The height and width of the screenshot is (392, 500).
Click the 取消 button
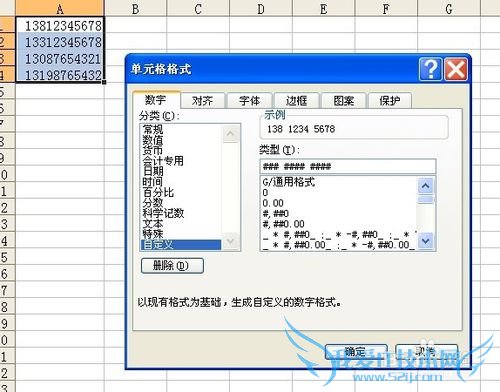pos(426,351)
